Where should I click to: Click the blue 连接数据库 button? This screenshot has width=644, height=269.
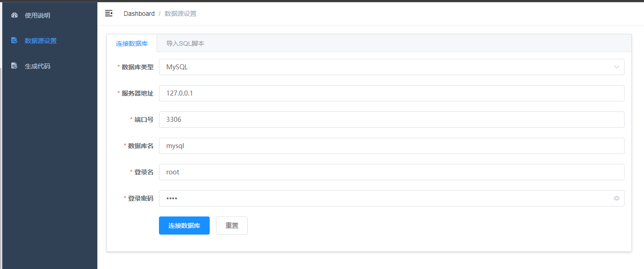pyautogui.click(x=184, y=226)
